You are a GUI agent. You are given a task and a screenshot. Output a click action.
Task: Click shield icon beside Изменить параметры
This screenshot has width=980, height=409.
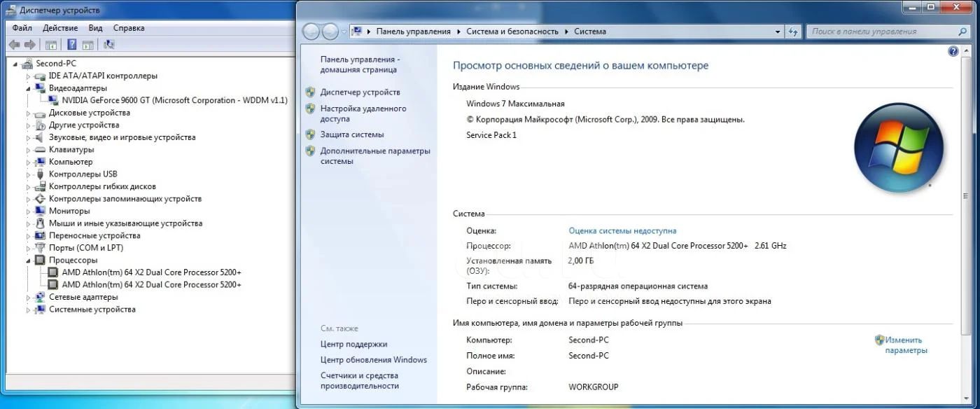pos(879,340)
